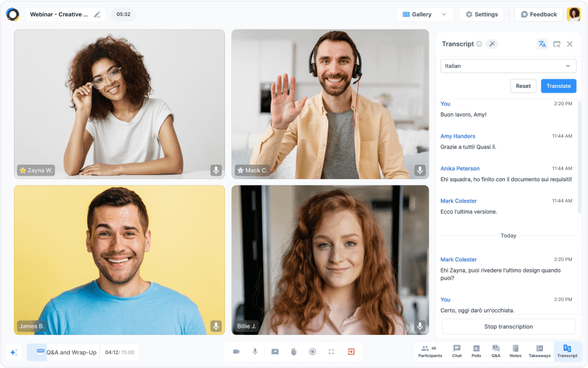Viewport: 588px width, 368px height.
Task: Click the AI magic wand icon in Transcript
Action: click(x=492, y=44)
